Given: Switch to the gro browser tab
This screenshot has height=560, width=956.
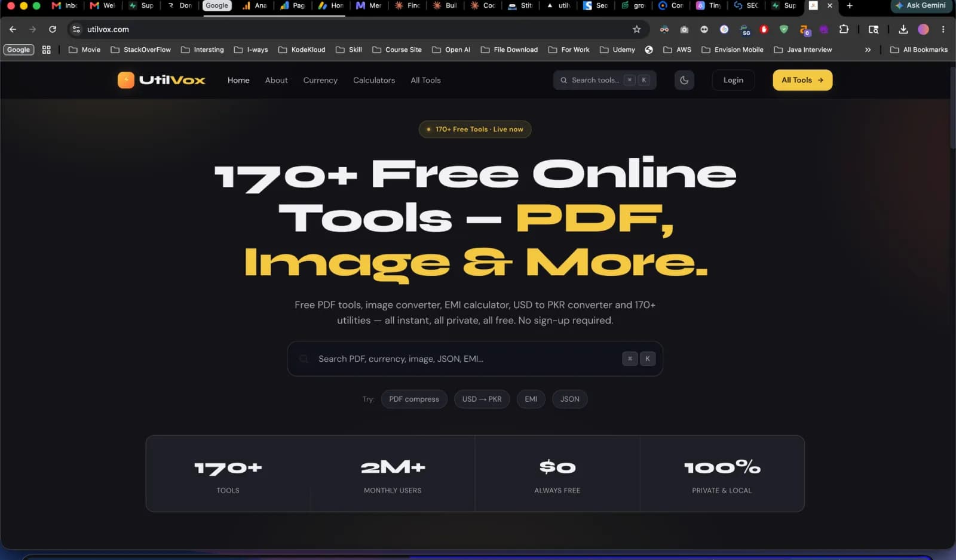Looking at the screenshot, I should [633, 5].
